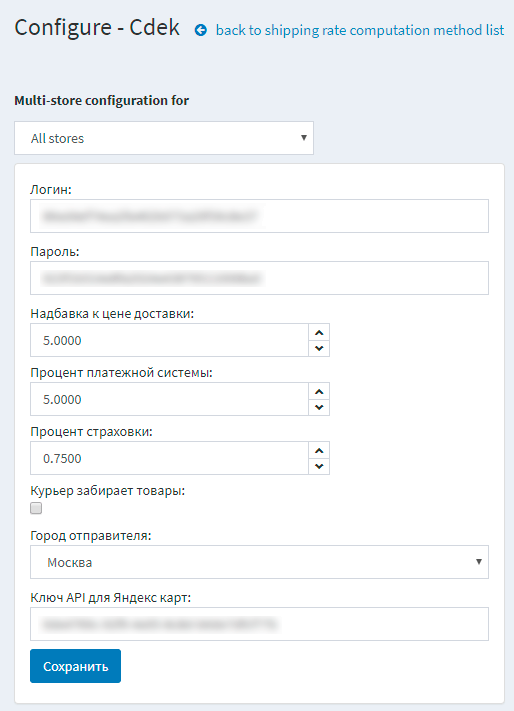The height and width of the screenshot is (711, 514).
Task: Click the back arrow circle icon
Action: coord(201,30)
